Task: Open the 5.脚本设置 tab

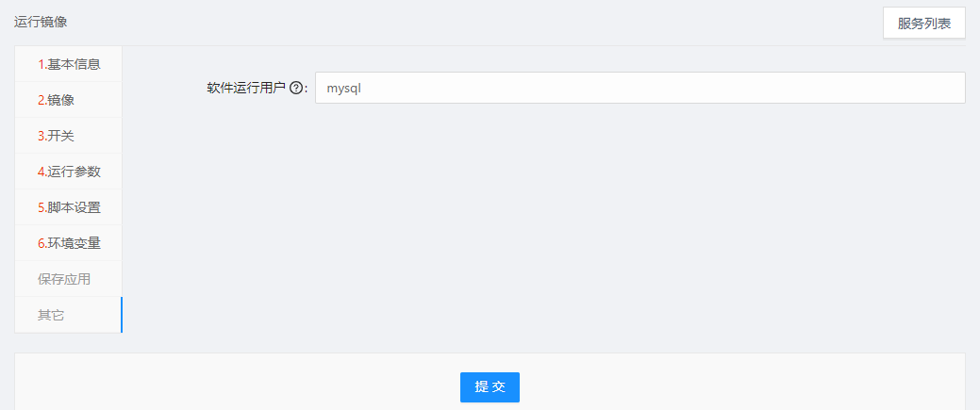Action: click(69, 207)
